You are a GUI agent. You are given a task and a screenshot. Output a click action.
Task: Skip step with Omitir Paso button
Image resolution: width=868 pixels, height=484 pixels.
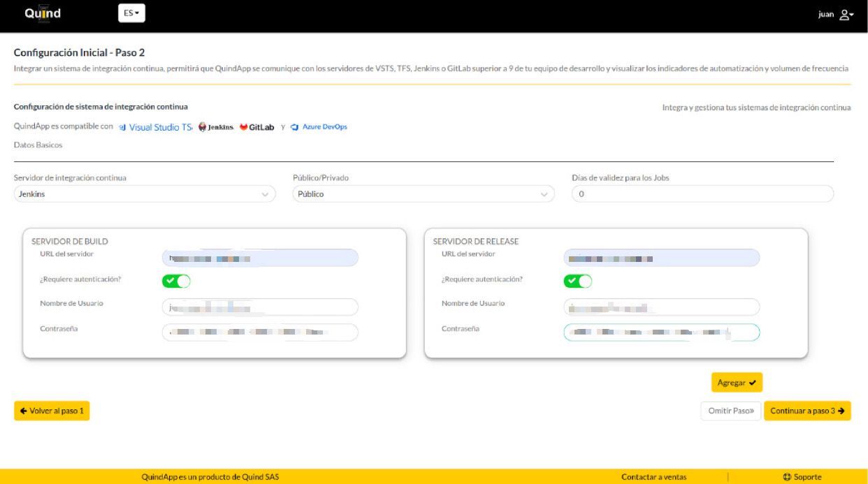point(730,411)
